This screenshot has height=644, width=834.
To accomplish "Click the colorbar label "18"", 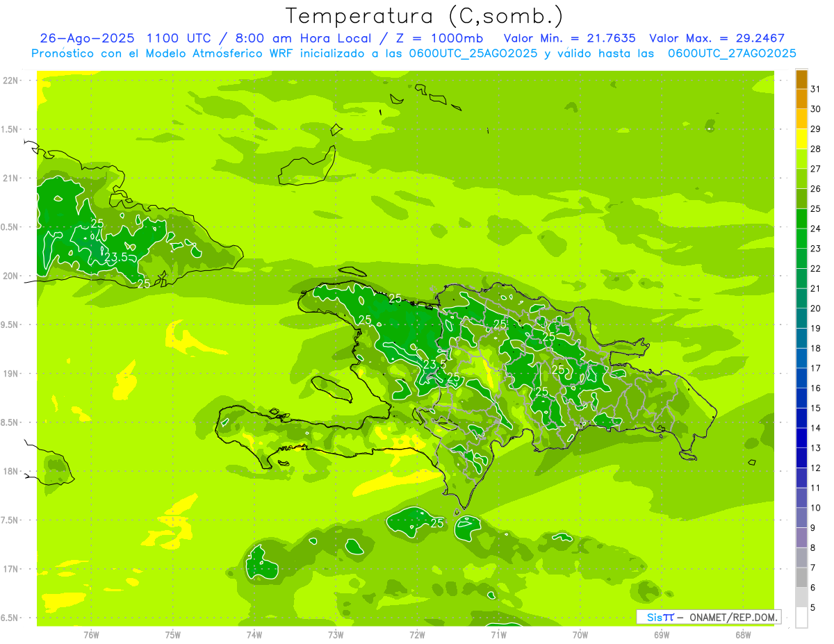I will click(816, 348).
